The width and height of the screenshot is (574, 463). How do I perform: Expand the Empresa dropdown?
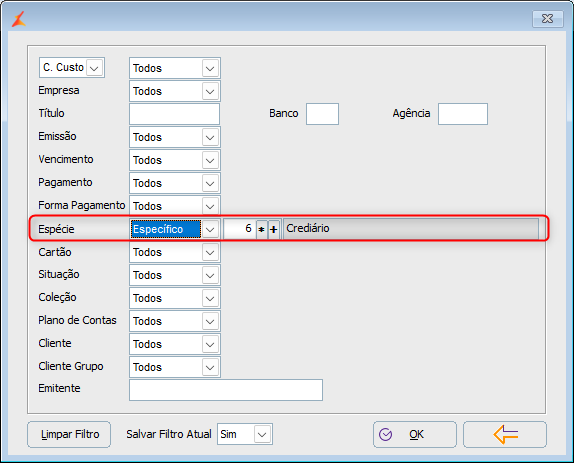(x=210, y=91)
